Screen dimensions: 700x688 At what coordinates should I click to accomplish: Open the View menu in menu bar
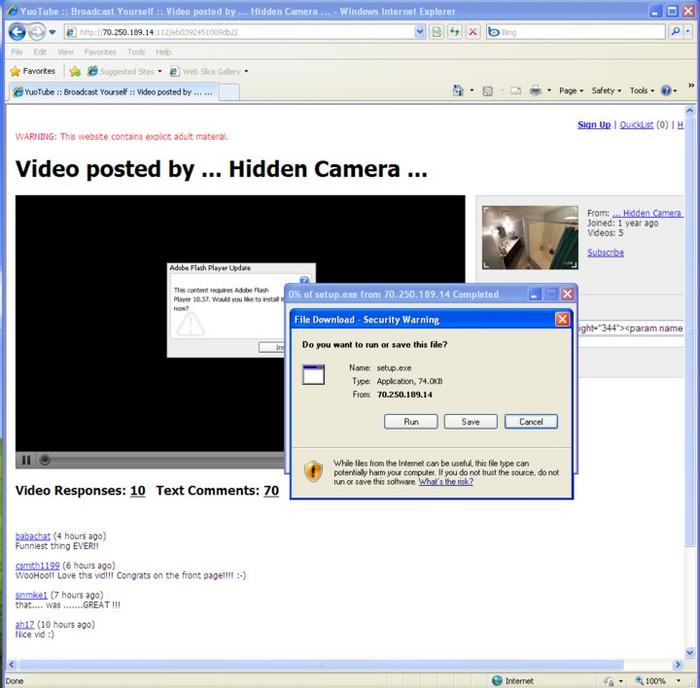(66, 52)
